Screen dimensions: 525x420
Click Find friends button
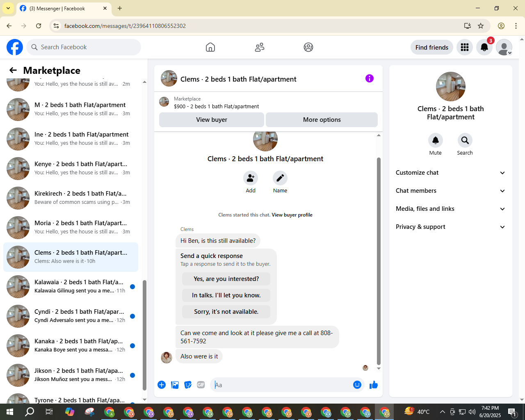tap(432, 47)
